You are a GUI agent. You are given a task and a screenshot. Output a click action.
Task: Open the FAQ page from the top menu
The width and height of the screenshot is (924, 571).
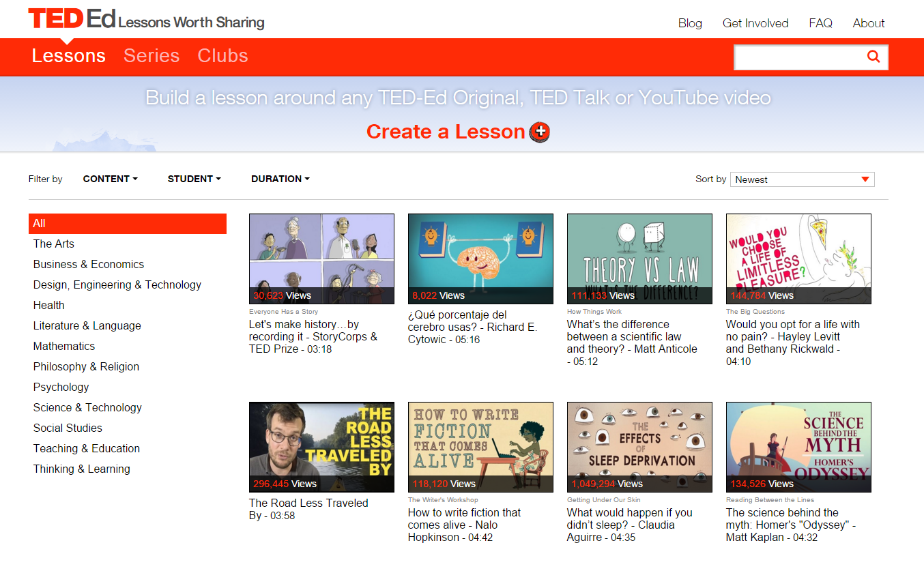pos(820,23)
